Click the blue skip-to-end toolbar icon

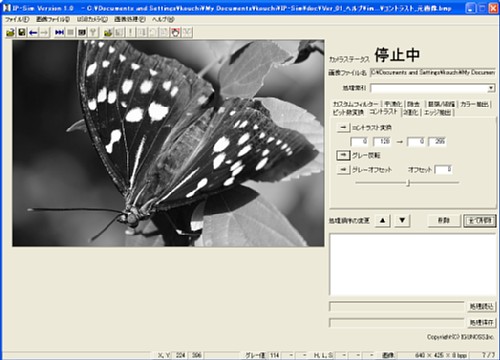tap(59, 32)
